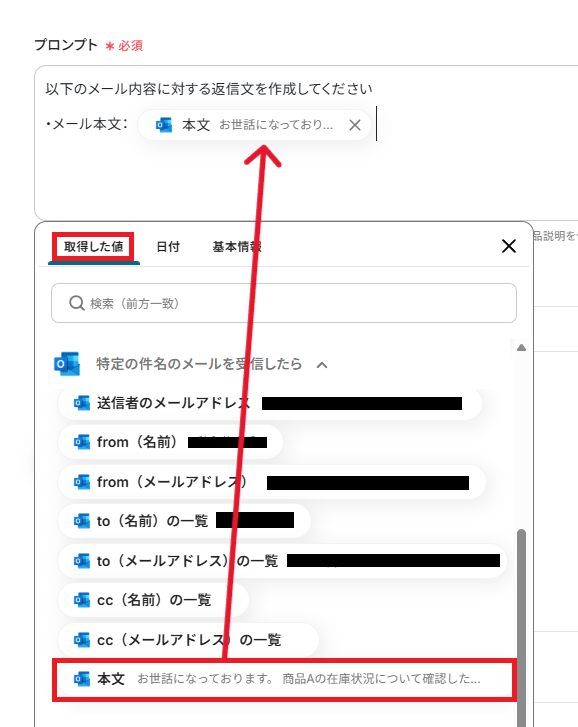Select the from（名前） value
Viewport: 578px width, 727px height.
170,442
